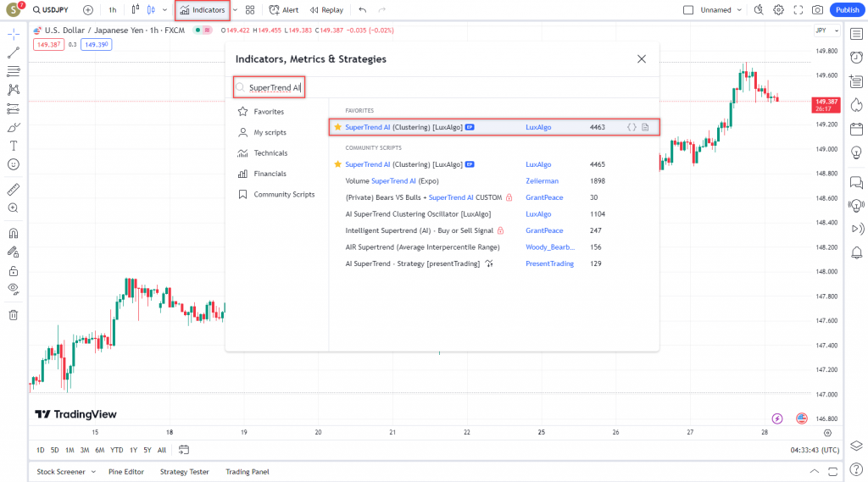Screen dimensions: 868x482
Task: Open the Indicators dialog button
Action: pos(203,10)
